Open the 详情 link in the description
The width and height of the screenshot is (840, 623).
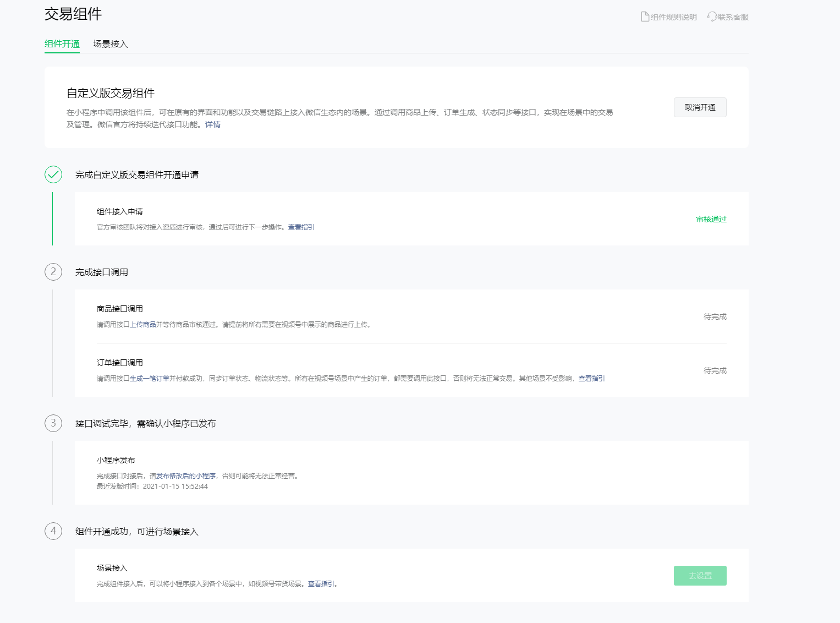[x=213, y=124]
